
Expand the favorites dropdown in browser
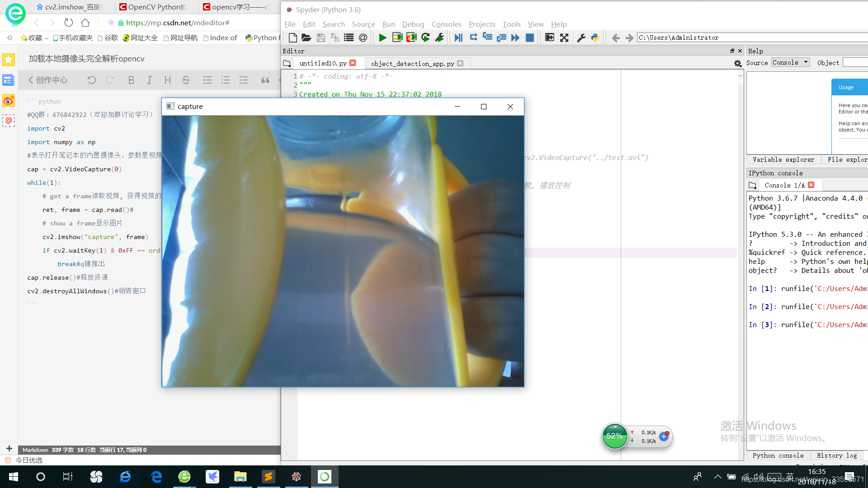point(47,38)
